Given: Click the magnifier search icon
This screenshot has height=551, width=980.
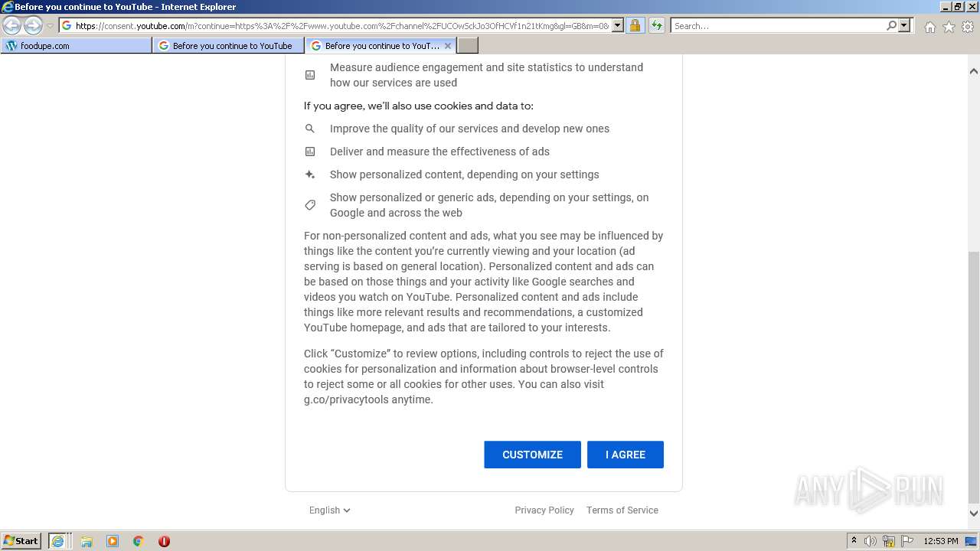Looking at the screenshot, I should click(x=891, y=25).
